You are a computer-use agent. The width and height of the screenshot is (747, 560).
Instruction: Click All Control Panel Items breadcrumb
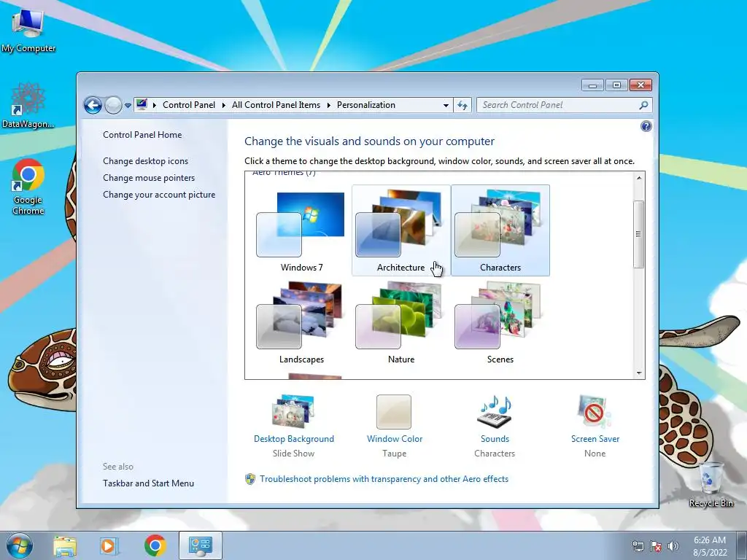click(x=276, y=105)
